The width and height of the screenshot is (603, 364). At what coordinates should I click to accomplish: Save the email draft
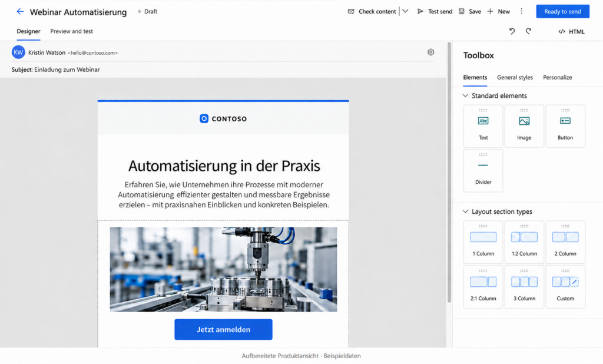[x=470, y=12]
